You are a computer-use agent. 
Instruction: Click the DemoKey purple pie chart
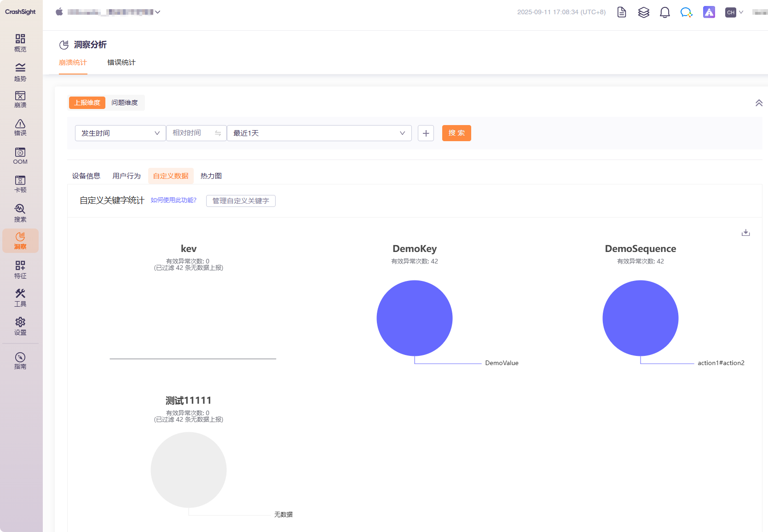tap(414, 318)
